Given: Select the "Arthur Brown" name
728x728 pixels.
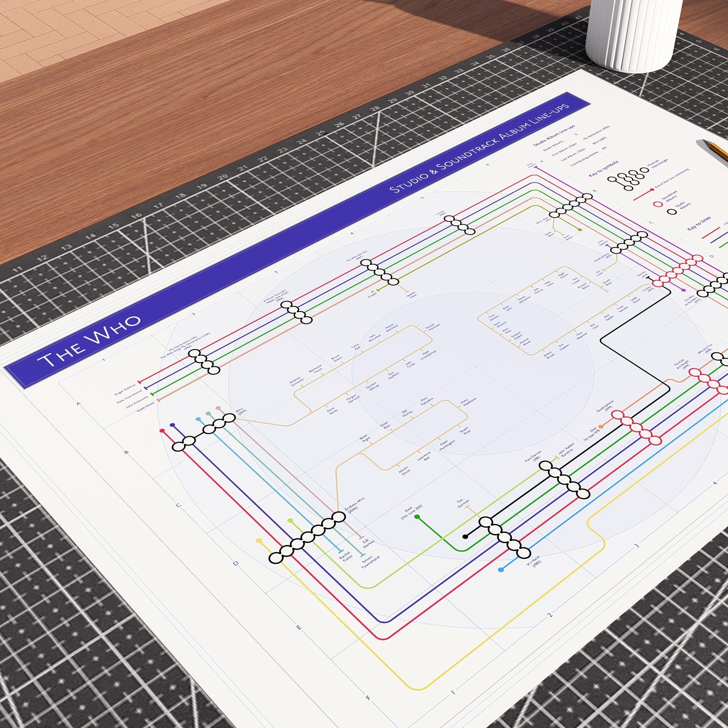Looking at the screenshot, I should (x=549, y=355).
